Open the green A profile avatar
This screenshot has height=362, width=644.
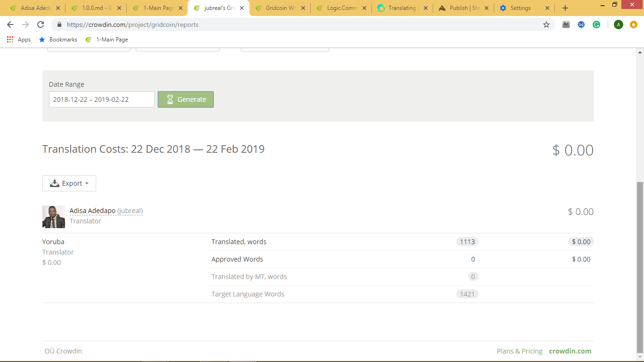pyautogui.click(x=619, y=25)
